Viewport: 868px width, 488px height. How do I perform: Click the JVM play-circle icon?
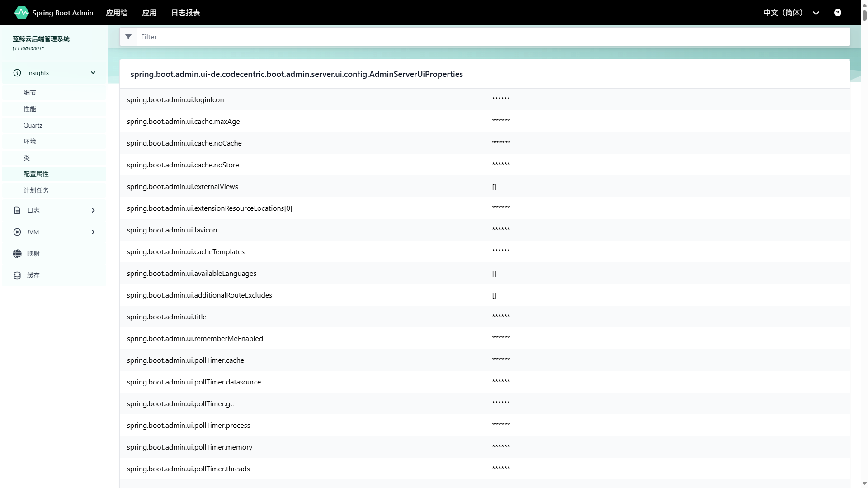pyautogui.click(x=17, y=232)
